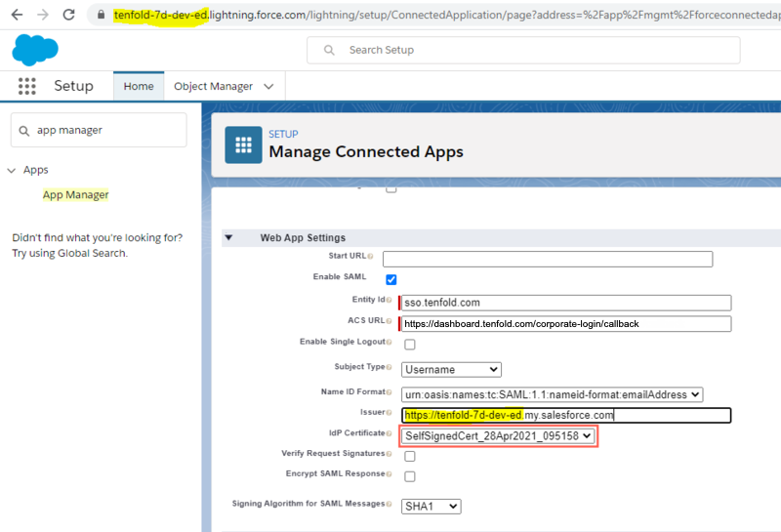Uncheck the Enable SAML checkbox
The height and width of the screenshot is (532, 781).
coord(391,279)
